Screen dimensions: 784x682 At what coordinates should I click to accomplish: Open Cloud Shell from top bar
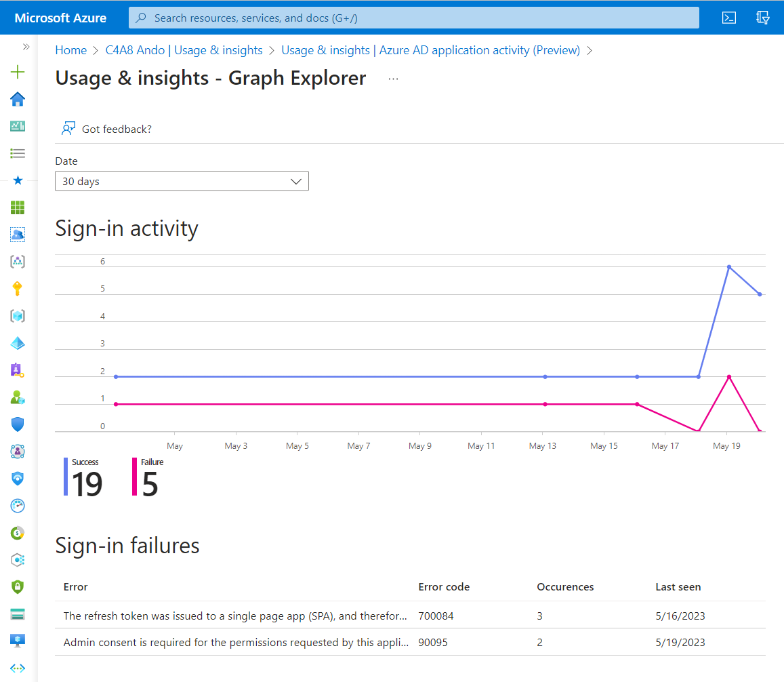point(729,18)
